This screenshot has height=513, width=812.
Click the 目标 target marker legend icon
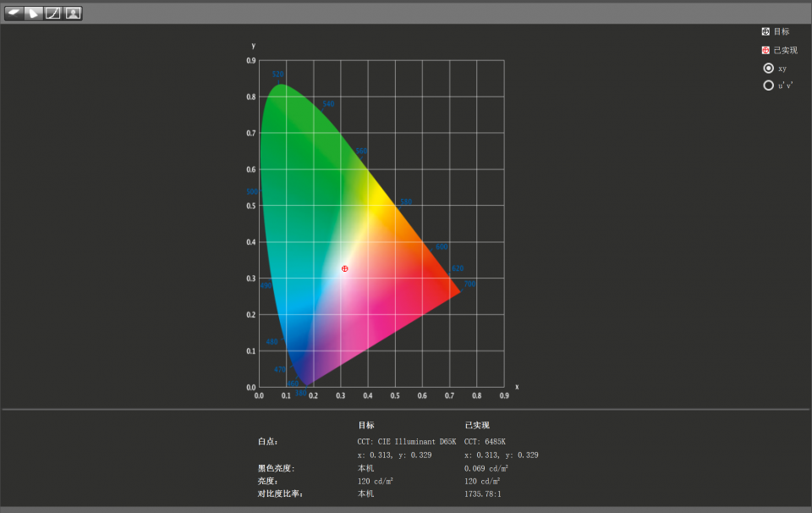click(765, 31)
